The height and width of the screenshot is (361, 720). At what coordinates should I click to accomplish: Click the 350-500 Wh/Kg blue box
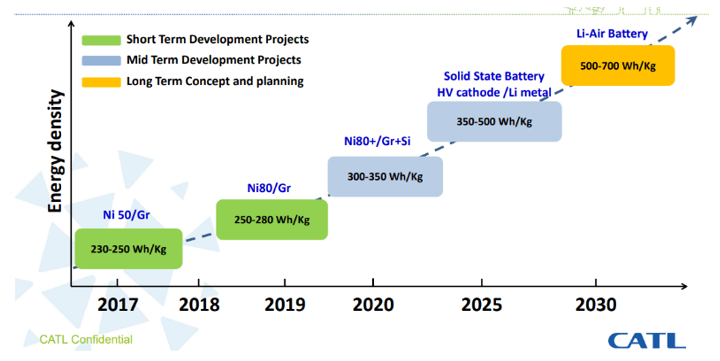494,121
